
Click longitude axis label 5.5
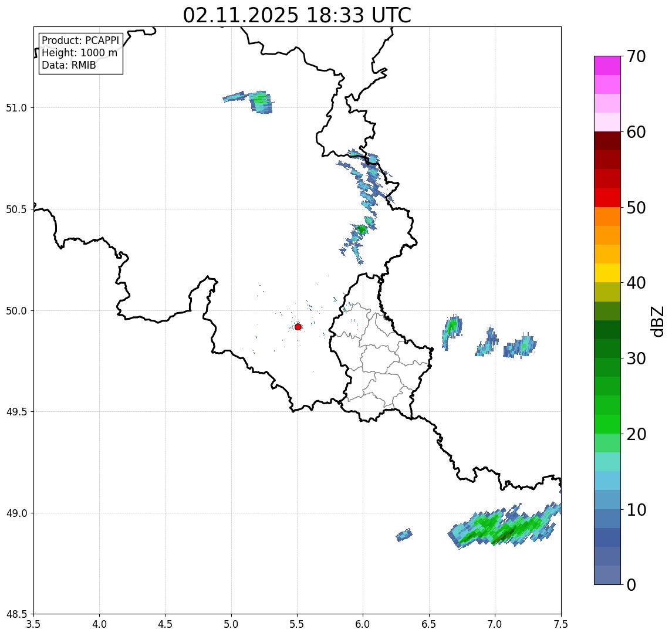coord(297,624)
